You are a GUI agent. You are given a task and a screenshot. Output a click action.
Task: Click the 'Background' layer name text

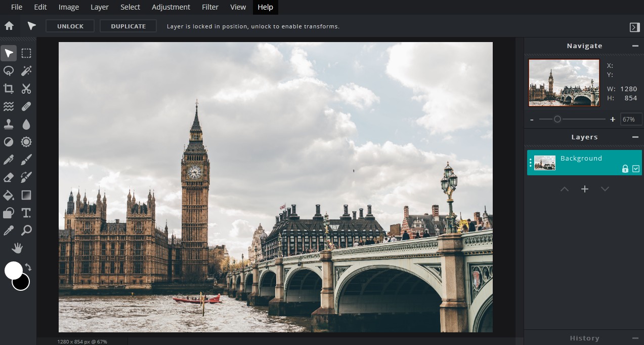click(581, 158)
